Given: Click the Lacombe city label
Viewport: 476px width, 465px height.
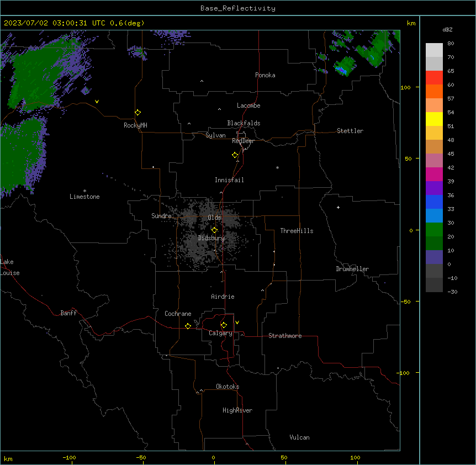Looking at the screenshot, I should coord(248,105).
